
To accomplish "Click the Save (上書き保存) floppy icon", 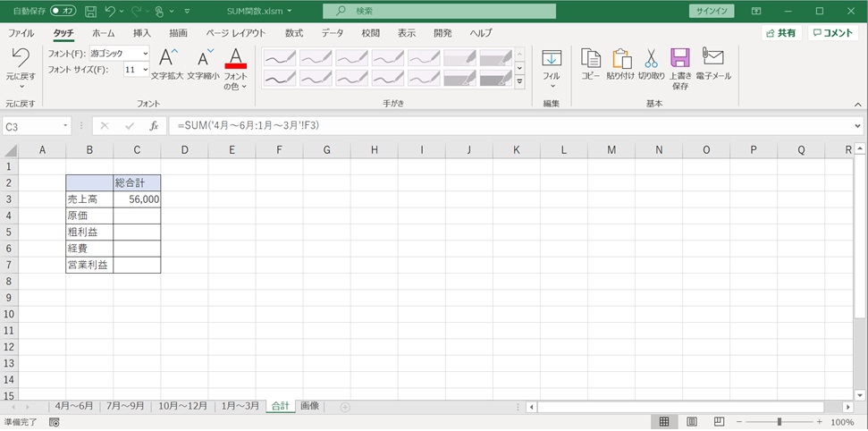I will 680,59.
